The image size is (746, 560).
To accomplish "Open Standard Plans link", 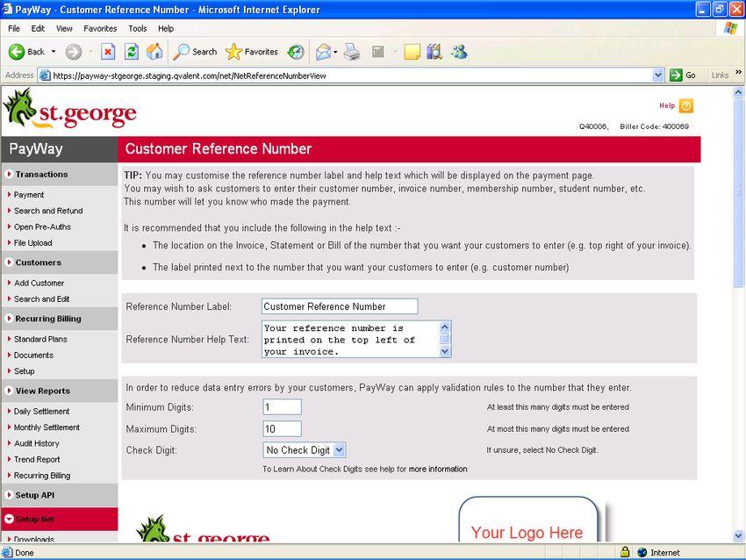I will click(40, 339).
